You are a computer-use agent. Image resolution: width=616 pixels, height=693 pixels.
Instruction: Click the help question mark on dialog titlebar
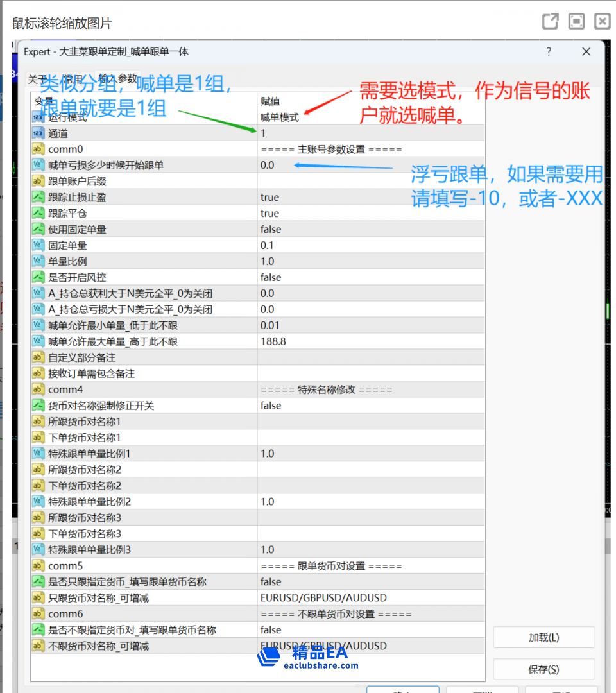548,51
